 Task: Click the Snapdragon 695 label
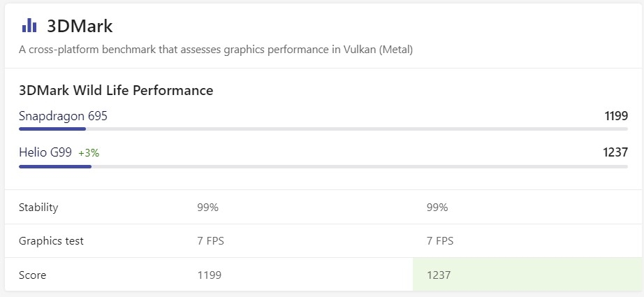coord(63,116)
